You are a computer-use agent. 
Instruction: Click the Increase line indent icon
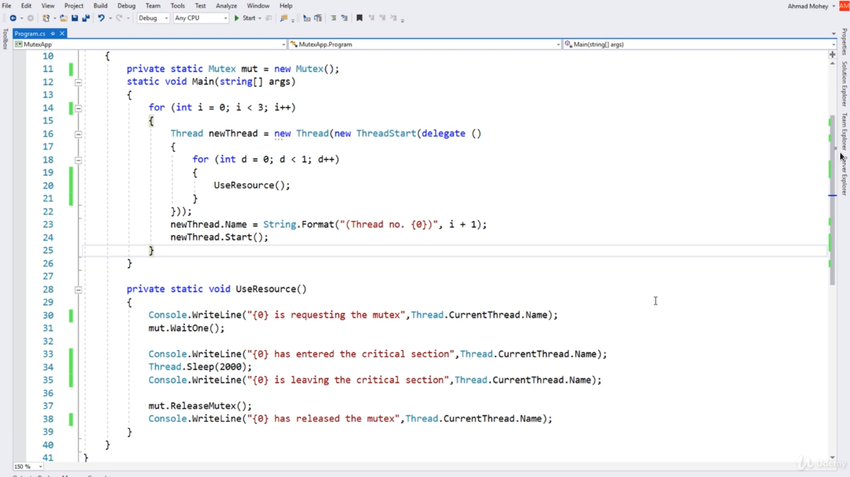coord(344,18)
